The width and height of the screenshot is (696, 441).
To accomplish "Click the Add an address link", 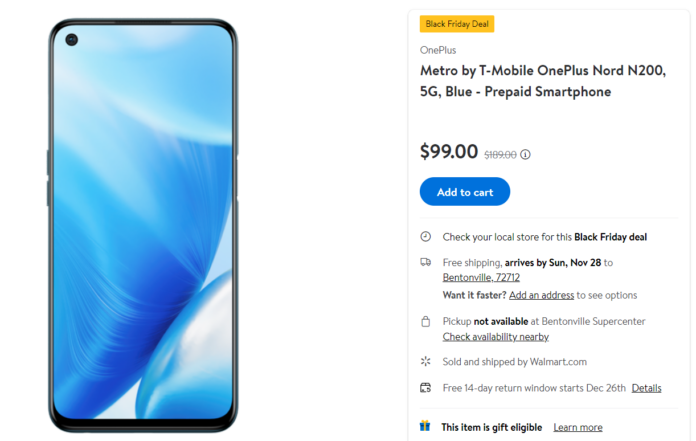I will click(x=542, y=295).
